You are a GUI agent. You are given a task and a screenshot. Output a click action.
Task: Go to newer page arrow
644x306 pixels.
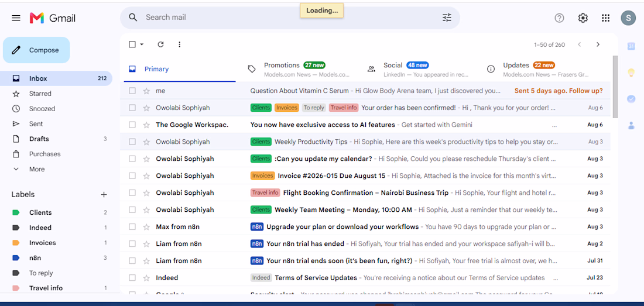pos(580,44)
